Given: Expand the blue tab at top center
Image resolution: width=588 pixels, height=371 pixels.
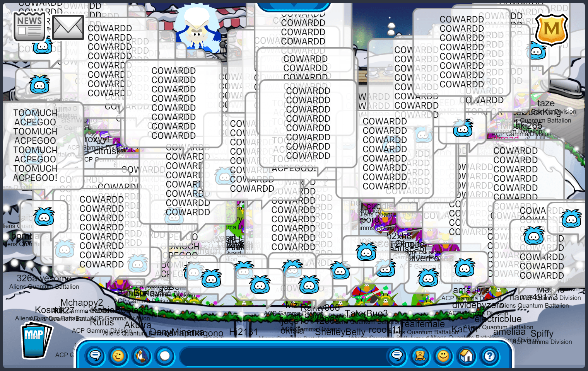Looking at the screenshot, I should tap(294, 7).
